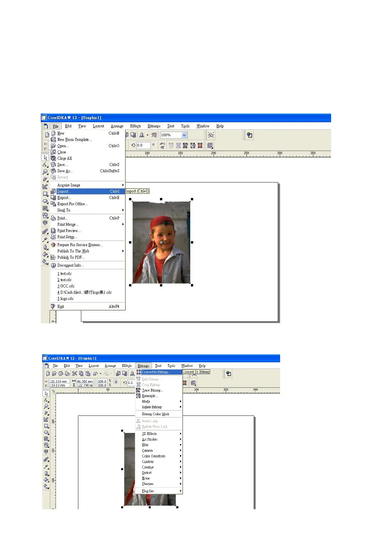Open the 100% zoom level dropdown
The height and width of the screenshot is (554, 392).
[x=184, y=135]
